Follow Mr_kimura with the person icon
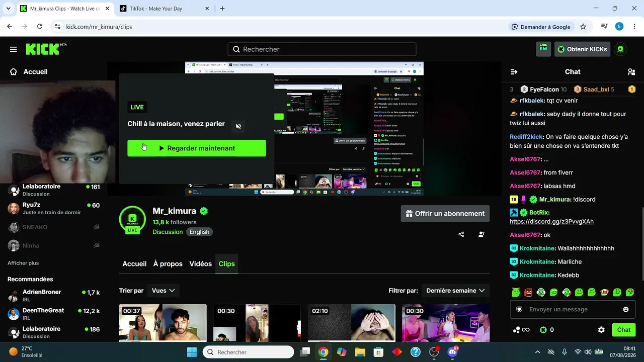644x362 pixels. pyautogui.click(x=481, y=234)
